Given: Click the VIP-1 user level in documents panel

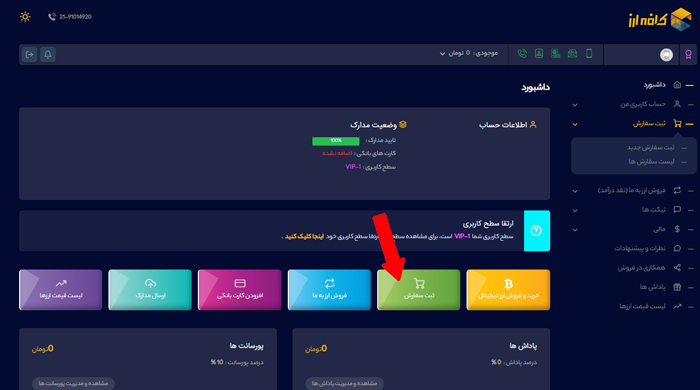Looking at the screenshot, I should pos(353,167).
